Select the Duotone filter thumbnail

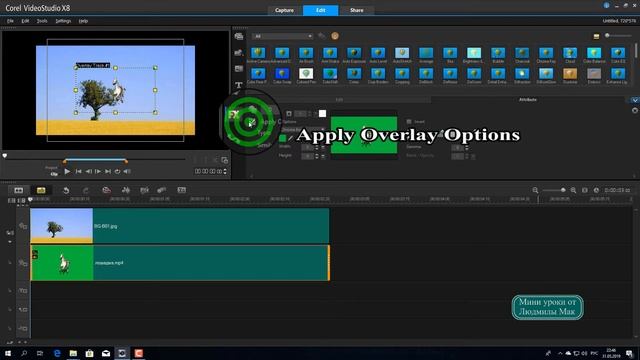[570, 73]
